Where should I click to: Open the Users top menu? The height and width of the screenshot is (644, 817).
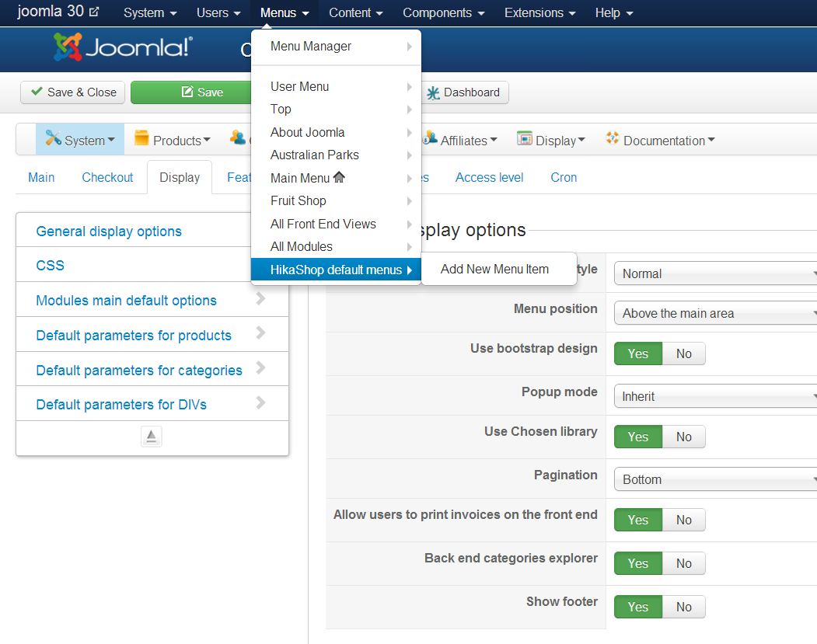pyautogui.click(x=218, y=12)
